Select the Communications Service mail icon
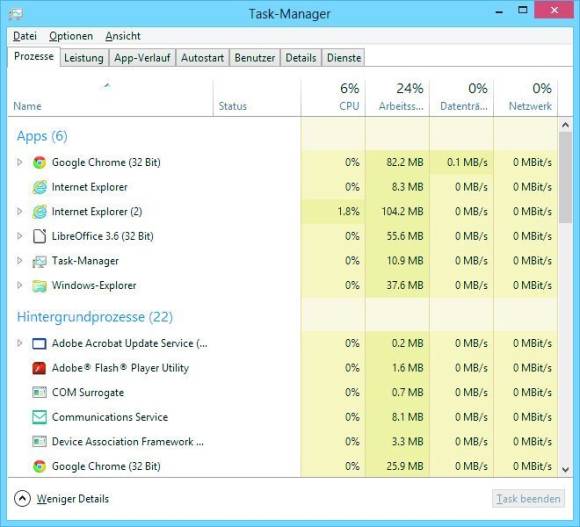This screenshot has height=527, width=580. [x=39, y=417]
